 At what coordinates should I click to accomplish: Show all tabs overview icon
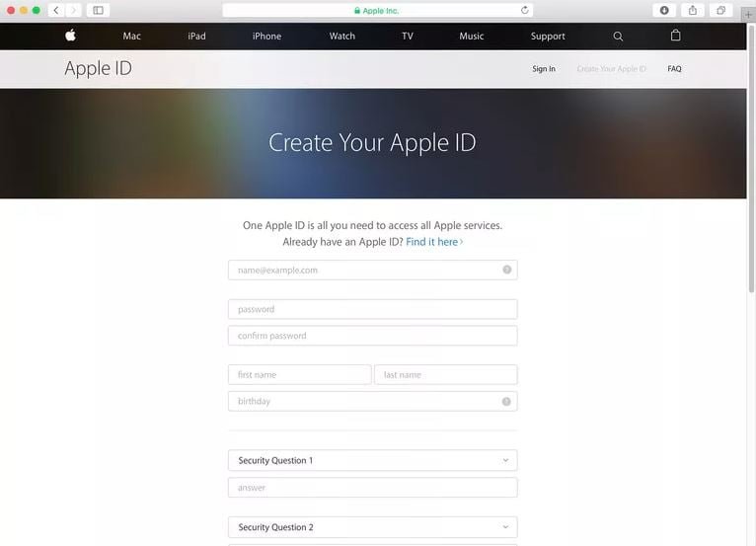[720, 10]
